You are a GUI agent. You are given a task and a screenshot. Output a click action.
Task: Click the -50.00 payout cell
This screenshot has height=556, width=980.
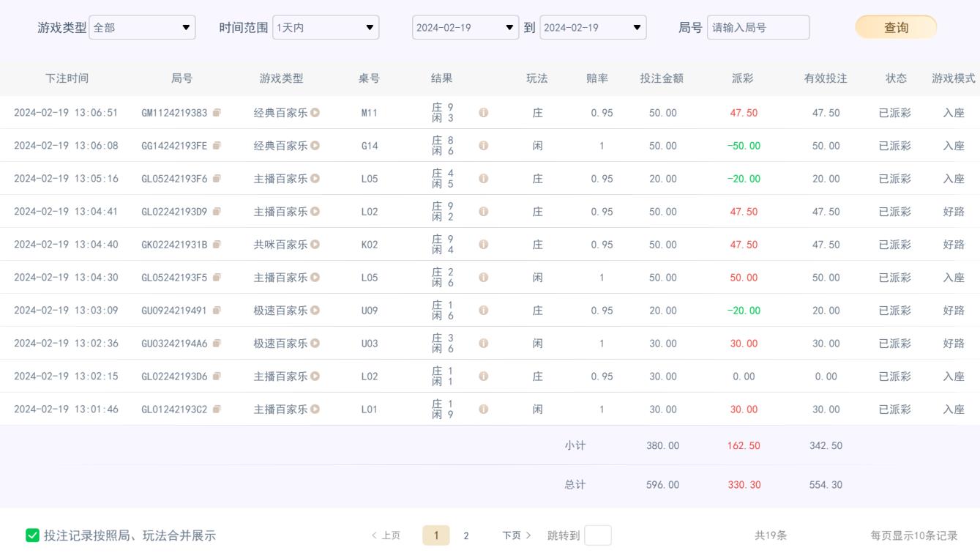(x=744, y=146)
